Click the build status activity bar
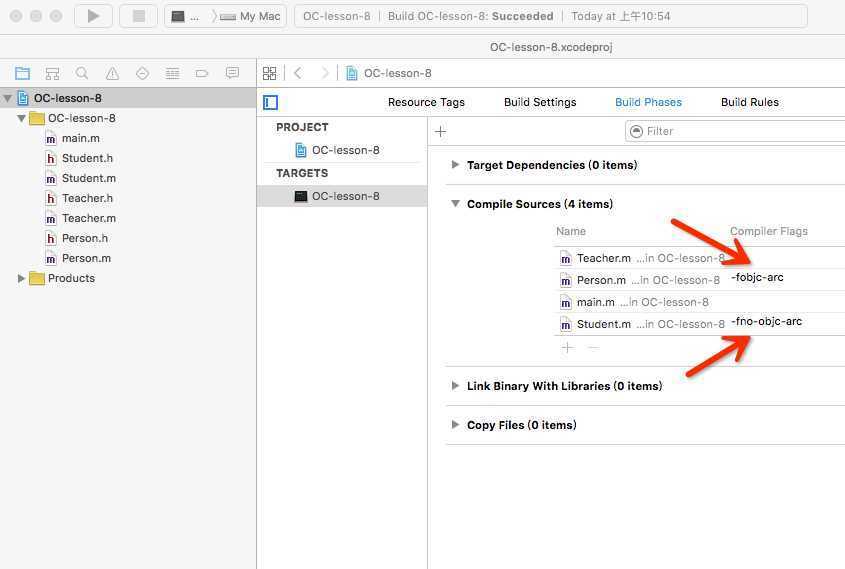Screen dimensions: 845x569 551,16
